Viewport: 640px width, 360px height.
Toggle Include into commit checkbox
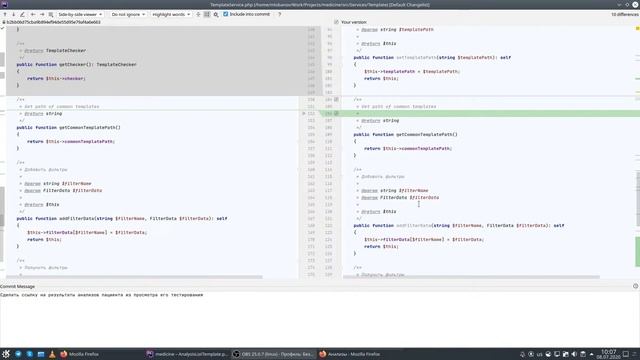point(226,14)
